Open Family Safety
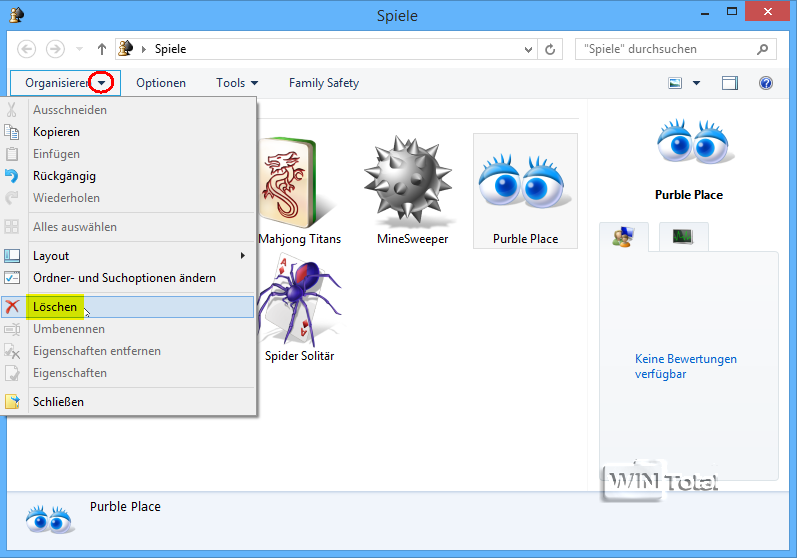The height and width of the screenshot is (558, 797). [324, 83]
